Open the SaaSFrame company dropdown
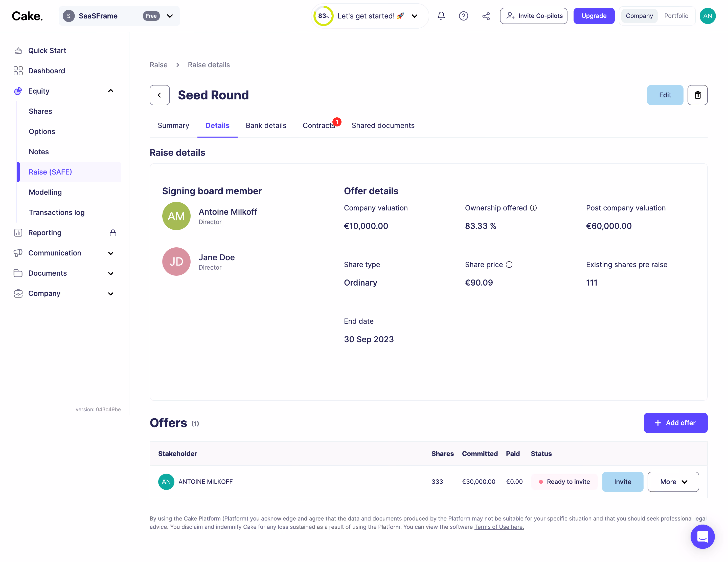728x562 pixels. point(119,16)
